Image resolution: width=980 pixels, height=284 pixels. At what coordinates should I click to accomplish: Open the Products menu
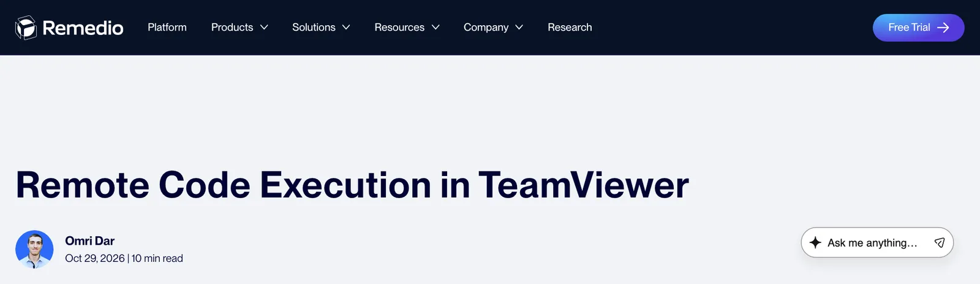pyautogui.click(x=232, y=28)
